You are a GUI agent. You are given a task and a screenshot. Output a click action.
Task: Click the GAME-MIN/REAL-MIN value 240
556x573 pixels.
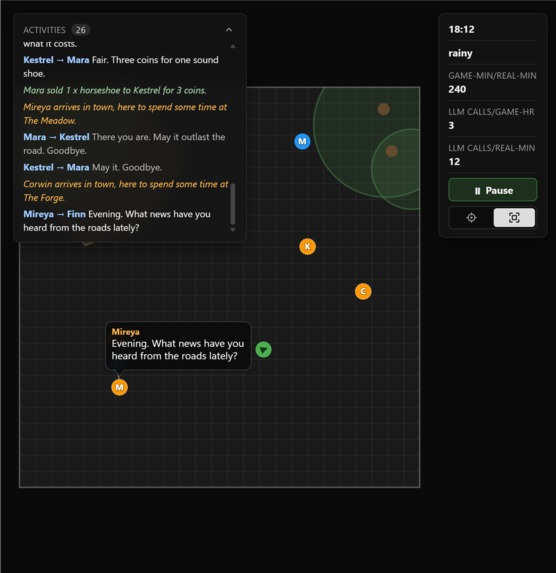point(457,89)
